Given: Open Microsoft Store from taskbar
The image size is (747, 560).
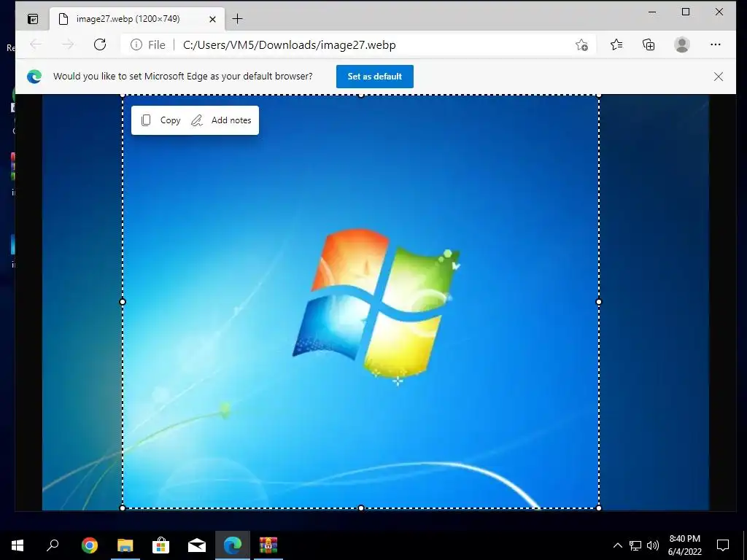Looking at the screenshot, I should pyautogui.click(x=161, y=545).
